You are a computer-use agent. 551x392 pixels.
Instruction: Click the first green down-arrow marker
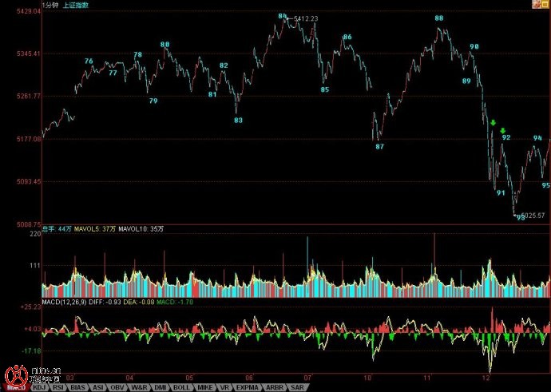click(494, 123)
